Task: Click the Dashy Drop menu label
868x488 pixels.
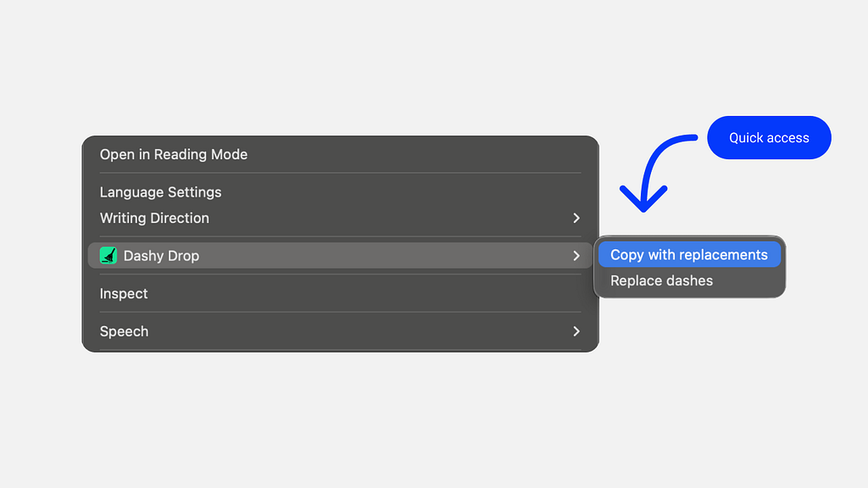Action: point(161,255)
